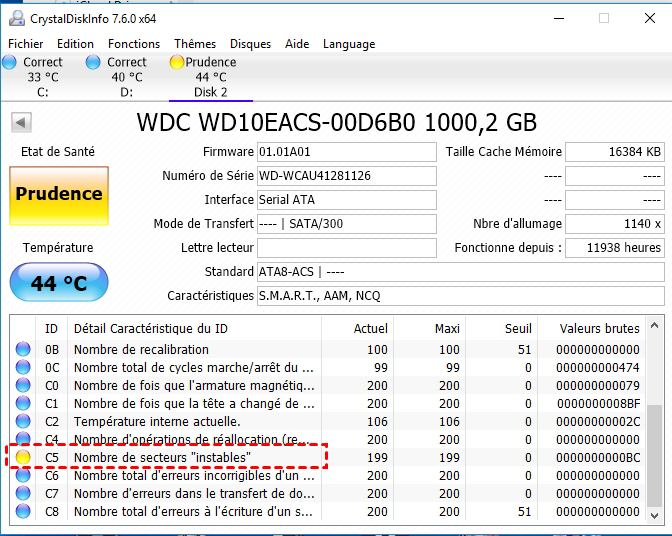This screenshot has height=536, width=672.
Task: Click the Valeurs brutes column header
Action: [591, 329]
